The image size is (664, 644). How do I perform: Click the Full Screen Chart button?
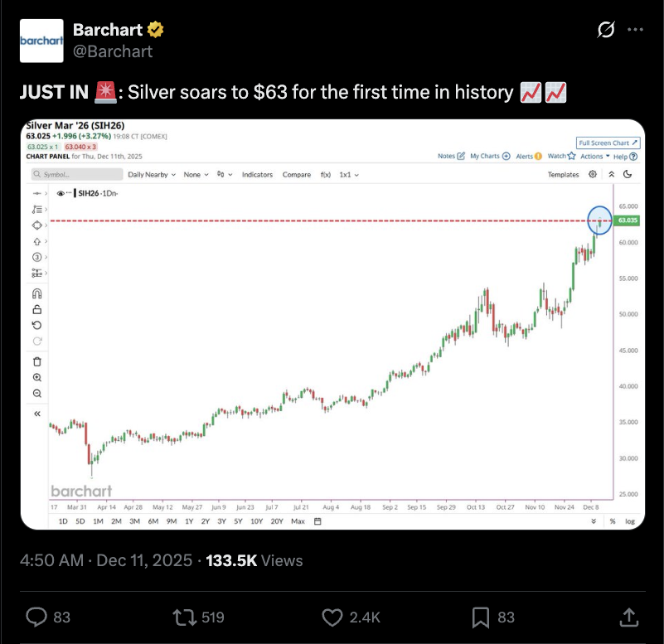608,143
